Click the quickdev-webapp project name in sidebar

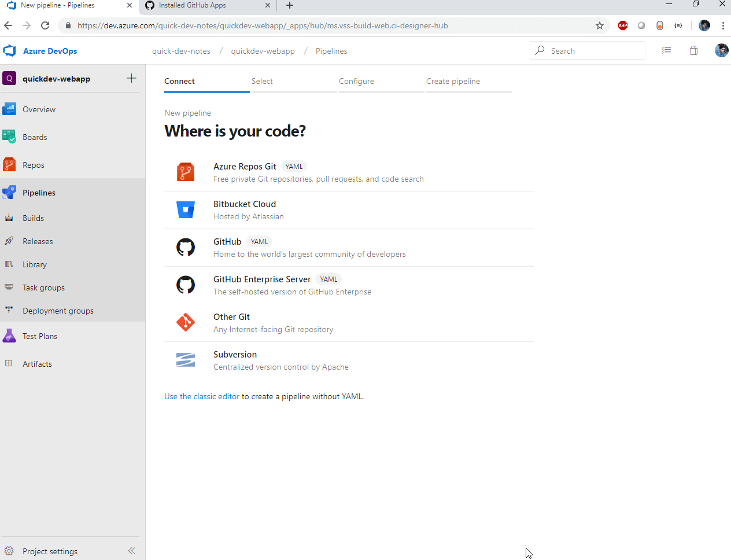[56, 79]
